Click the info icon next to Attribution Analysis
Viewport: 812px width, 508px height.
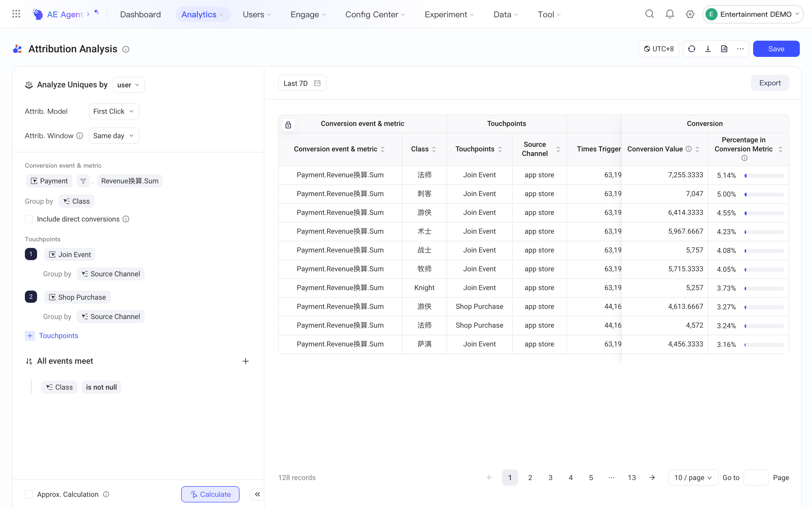pos(126,49)
